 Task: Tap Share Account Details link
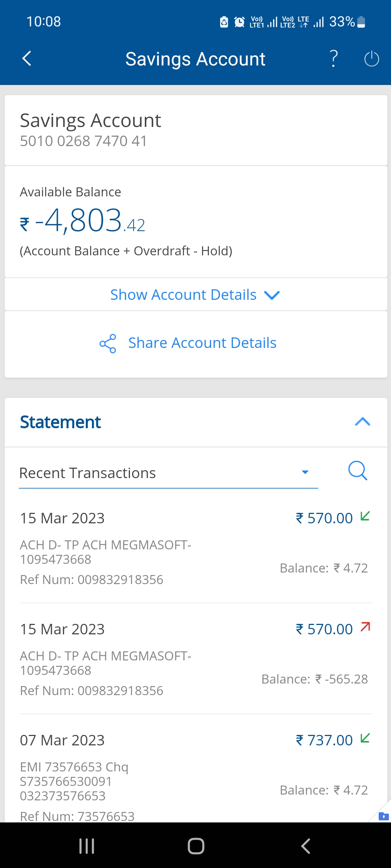point(202,343)
